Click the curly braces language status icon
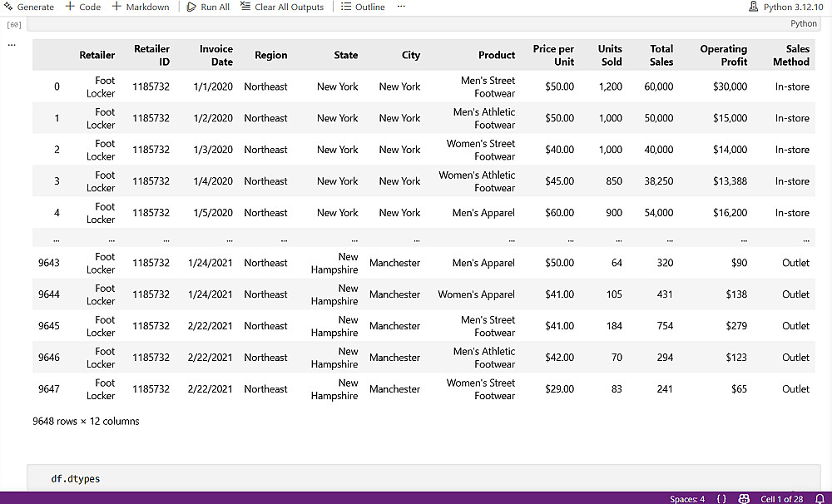The height and width of the screenshot is (504, 832). 721,499
